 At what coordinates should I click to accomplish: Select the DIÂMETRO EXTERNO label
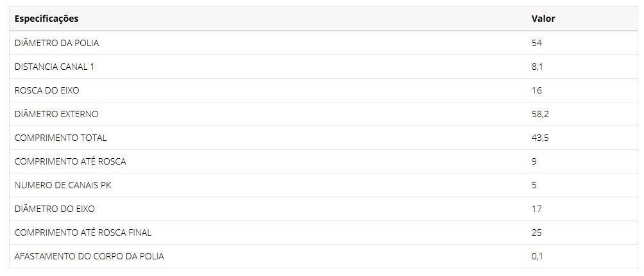tap(56, 114)
